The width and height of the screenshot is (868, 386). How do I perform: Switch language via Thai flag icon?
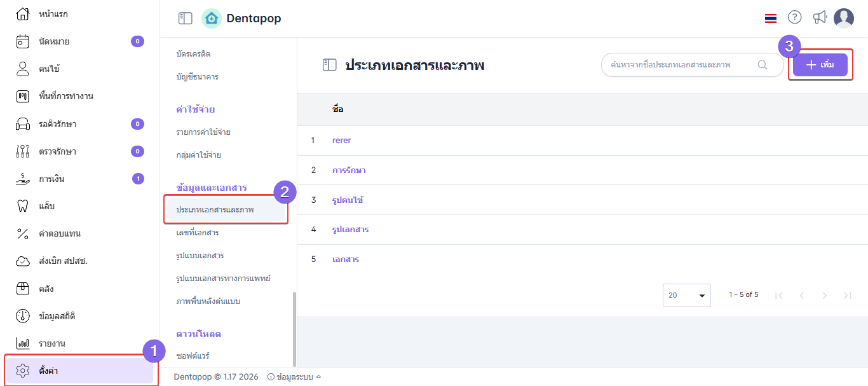click(771, 18)
